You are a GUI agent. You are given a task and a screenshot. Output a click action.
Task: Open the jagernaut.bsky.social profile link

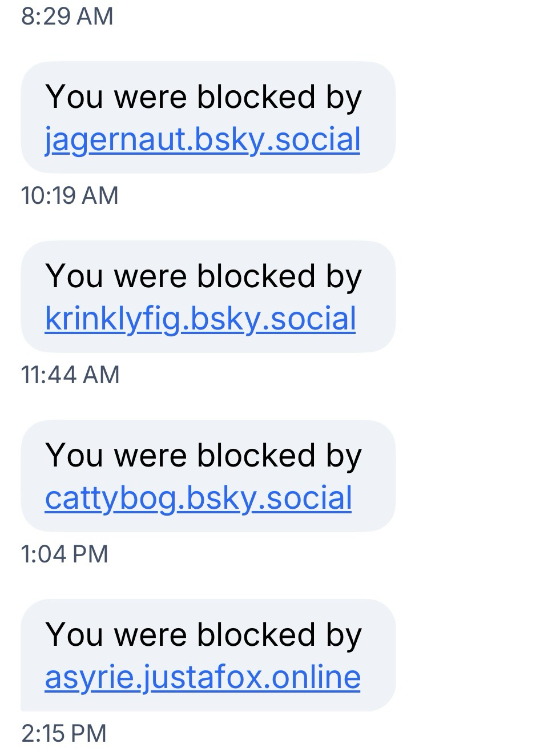tap(203, 139)
